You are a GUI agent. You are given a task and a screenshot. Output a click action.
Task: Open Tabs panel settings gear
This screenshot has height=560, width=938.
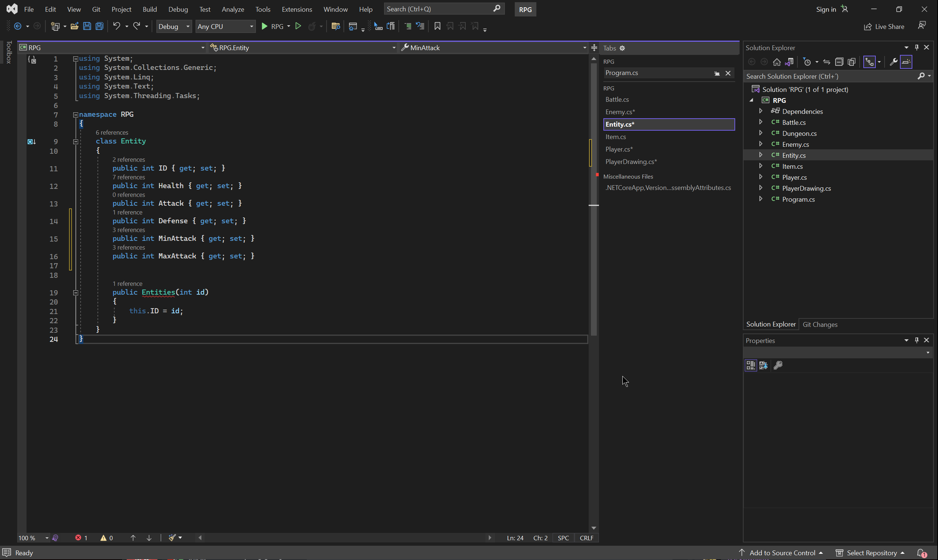[622, 48]
